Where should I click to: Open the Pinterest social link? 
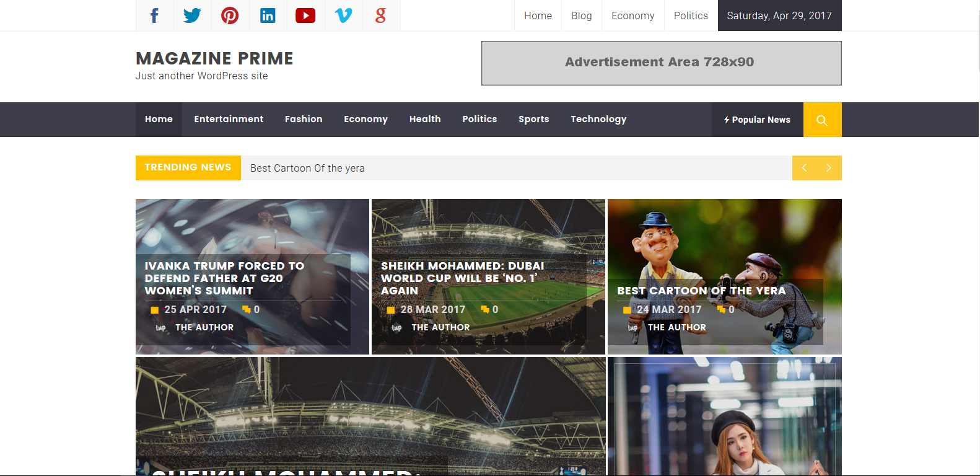230,15
